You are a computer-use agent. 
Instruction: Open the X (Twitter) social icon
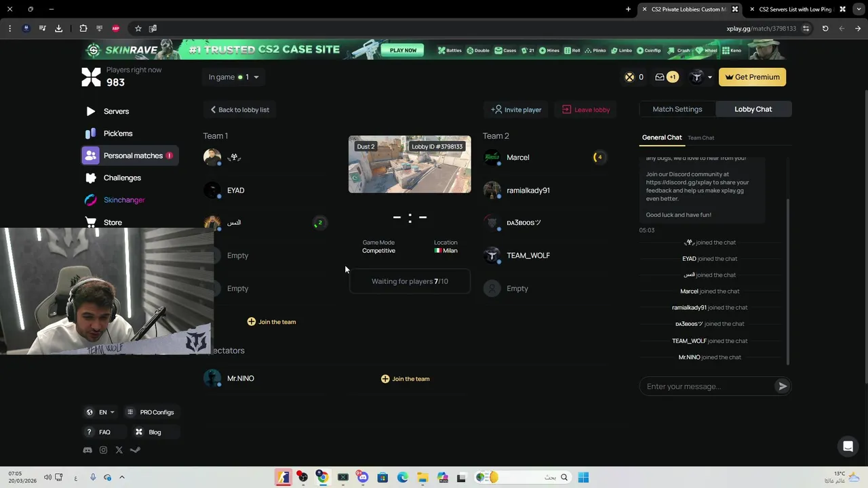pyautogui.click(x=119, y=450)
